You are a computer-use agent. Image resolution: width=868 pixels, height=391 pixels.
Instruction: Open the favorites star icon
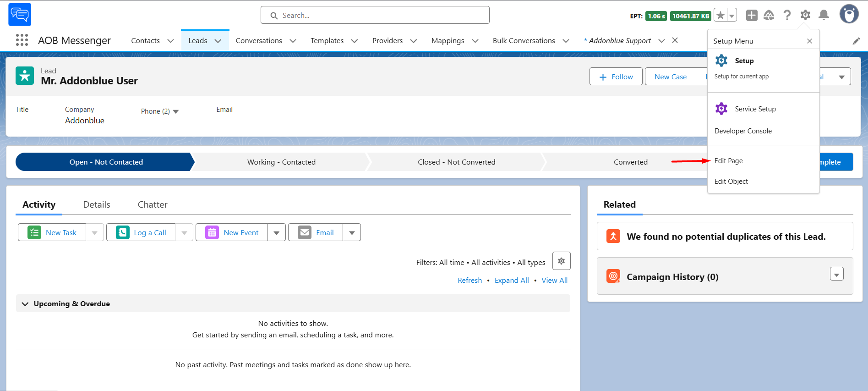coord(721,15)
